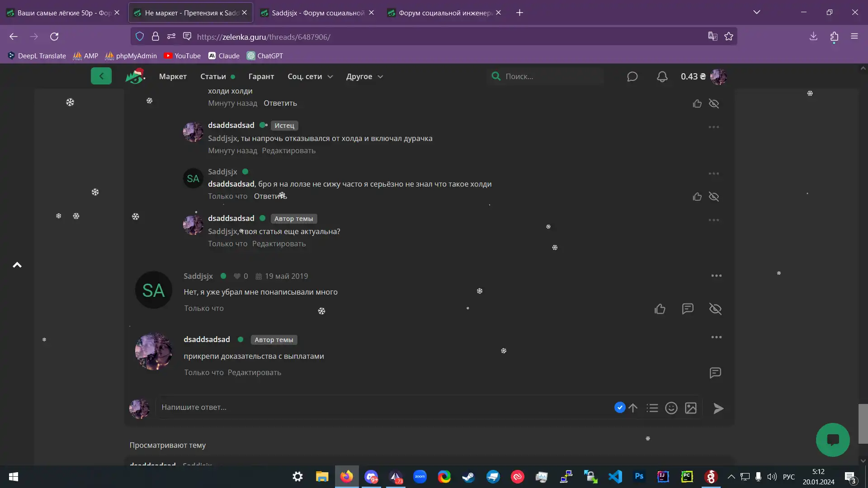Screen dimensions: 868x488
Task: Open the Маркет menu item
Action: coord(173,76)
